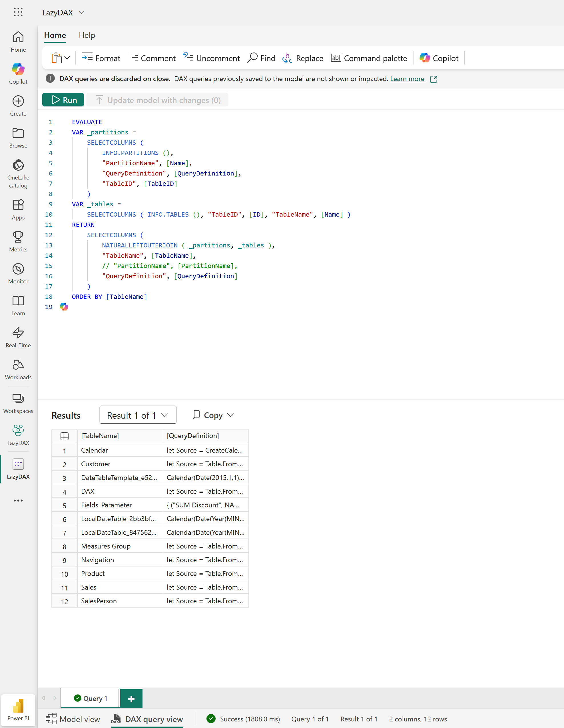Screen dimensions: 564x728
Task: Follow the Learn more link
Action: point(407,79)
